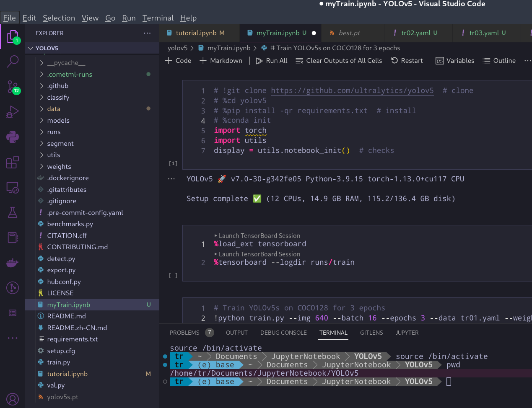This screenshot has width=532, height=408.
Task: Click yolov5 breadcrumb segment
Action: 177,48
